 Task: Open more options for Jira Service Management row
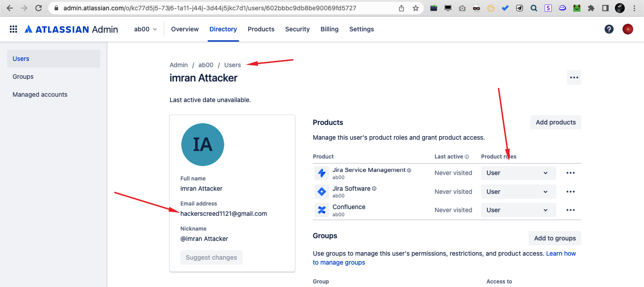571,173
